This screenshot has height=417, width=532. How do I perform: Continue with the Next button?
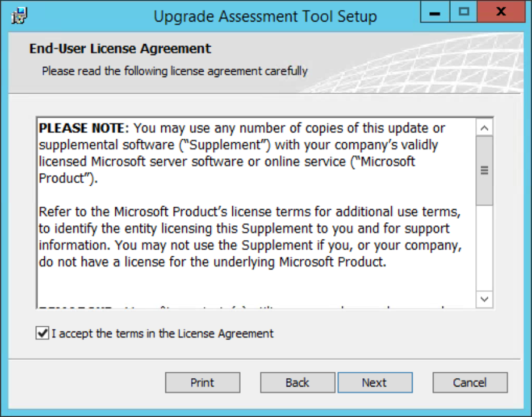pos(375,383)
